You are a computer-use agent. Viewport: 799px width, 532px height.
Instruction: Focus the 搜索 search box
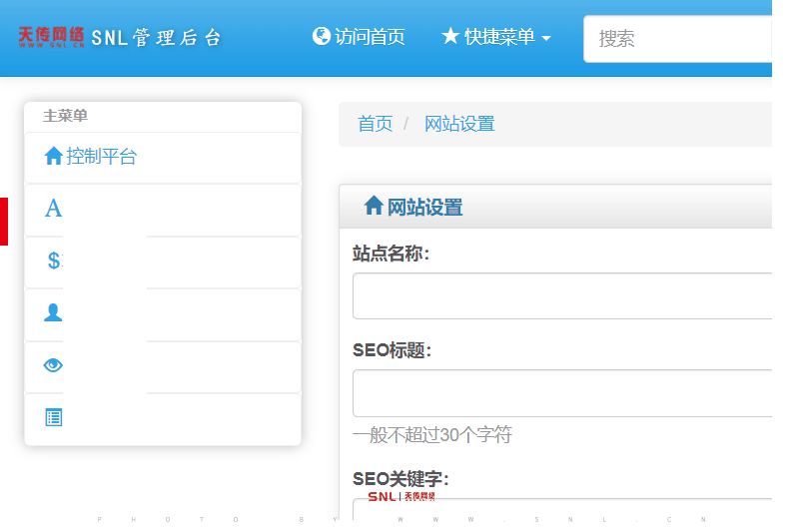point(678,39)
